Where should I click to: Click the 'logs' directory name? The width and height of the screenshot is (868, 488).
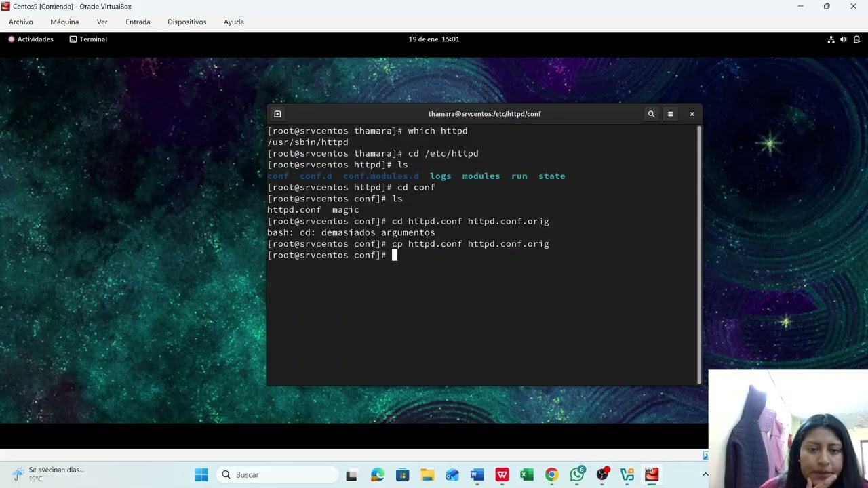point(440,176)
